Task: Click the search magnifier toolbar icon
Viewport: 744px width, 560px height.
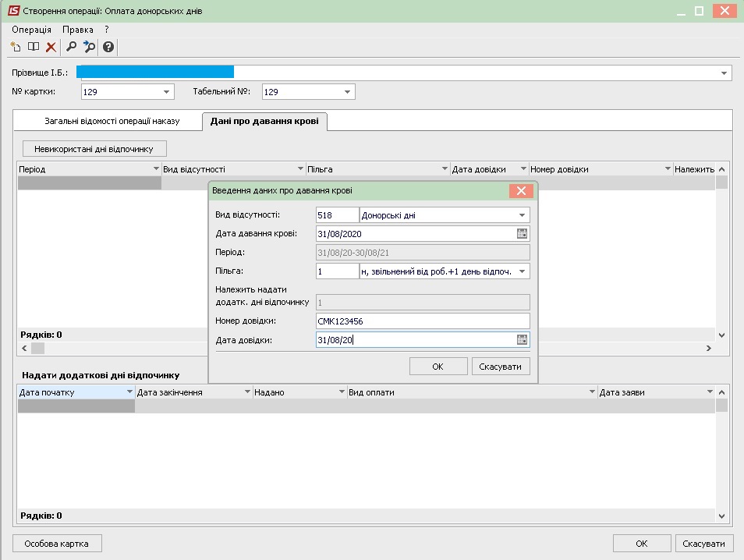Action: 71,47
